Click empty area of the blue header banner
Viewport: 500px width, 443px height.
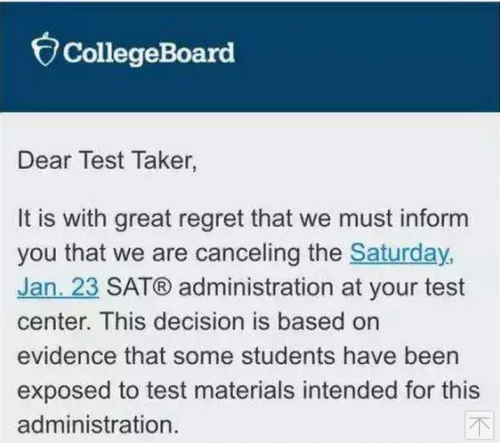point(367,57)
